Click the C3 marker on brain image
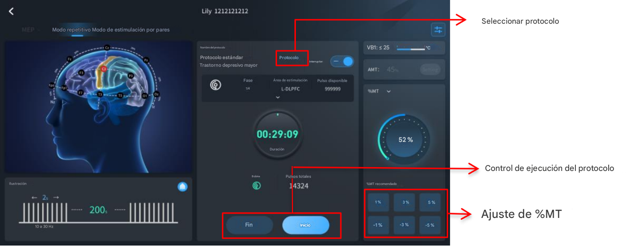 [103, 69]
